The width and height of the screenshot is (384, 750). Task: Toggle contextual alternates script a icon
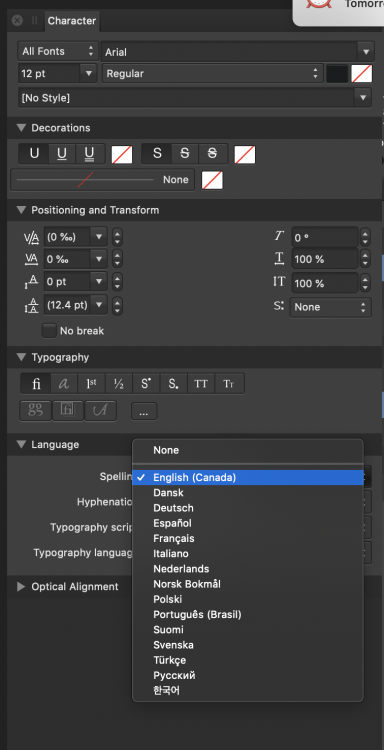64,384
